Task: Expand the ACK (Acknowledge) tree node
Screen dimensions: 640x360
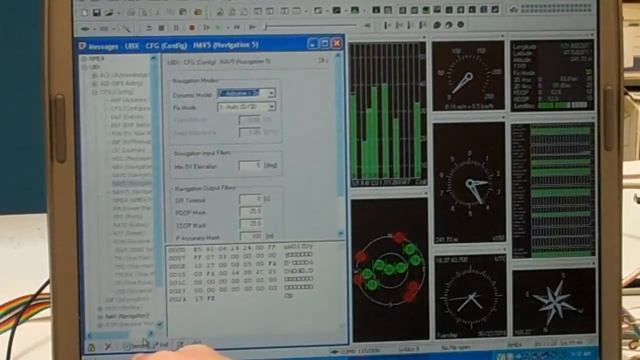Action: [95, 76]
